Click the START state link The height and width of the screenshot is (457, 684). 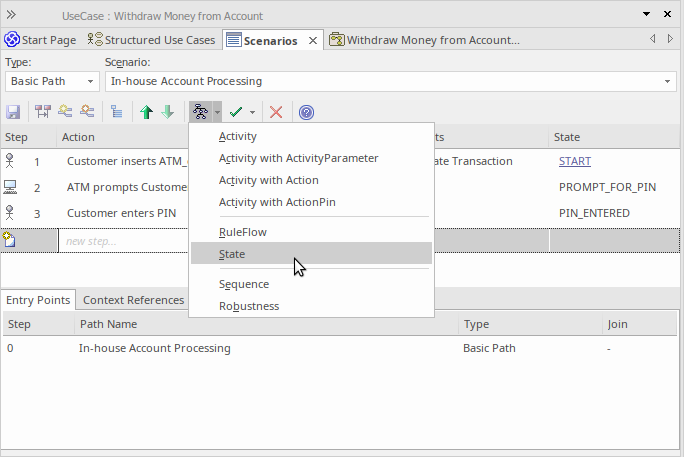(574, 161)
